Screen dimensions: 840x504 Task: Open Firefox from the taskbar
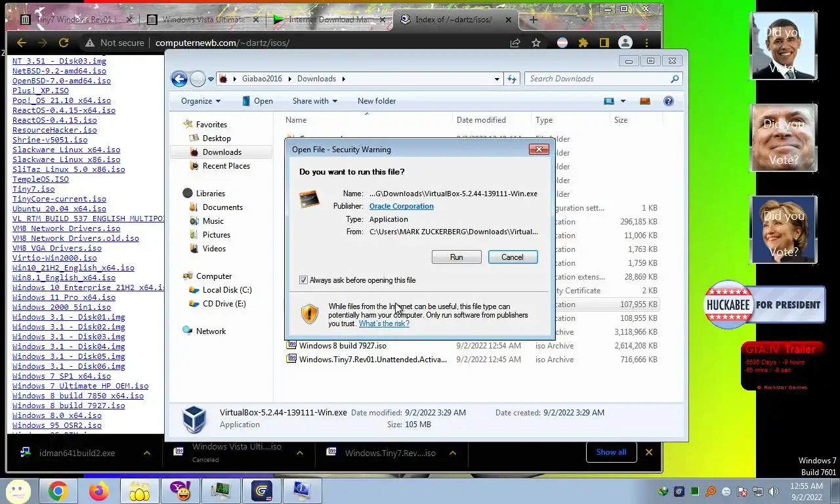(98, 491)
